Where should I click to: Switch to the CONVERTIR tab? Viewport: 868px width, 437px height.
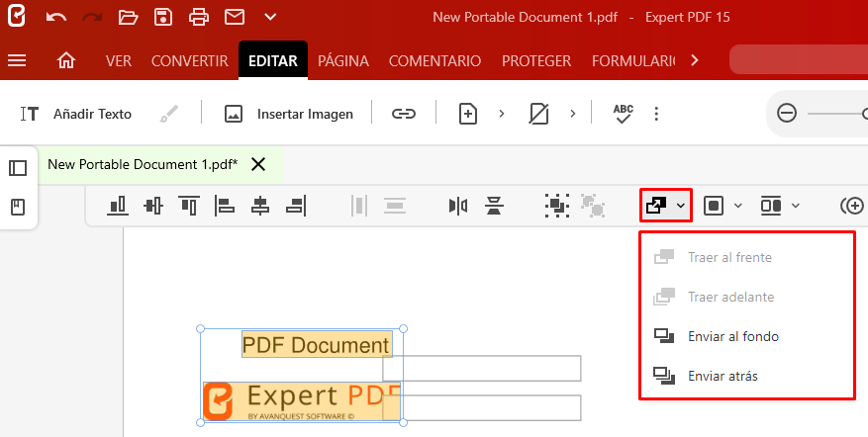pos(189,61)
